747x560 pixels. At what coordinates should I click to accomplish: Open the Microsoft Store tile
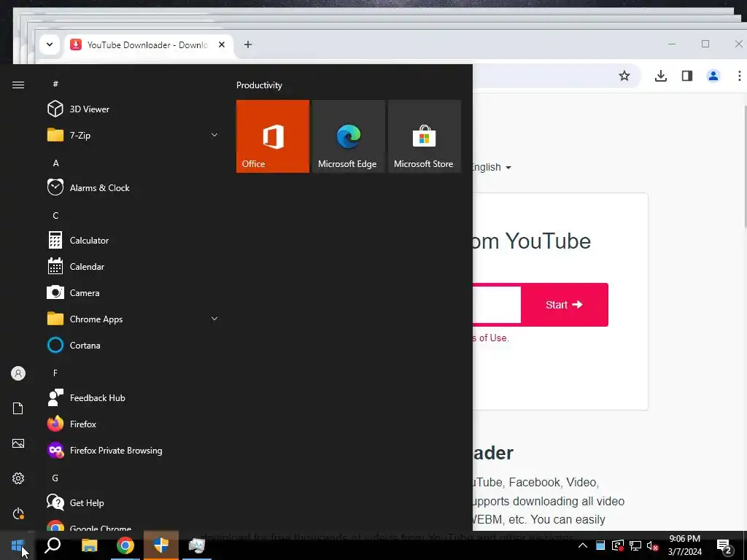425,136
